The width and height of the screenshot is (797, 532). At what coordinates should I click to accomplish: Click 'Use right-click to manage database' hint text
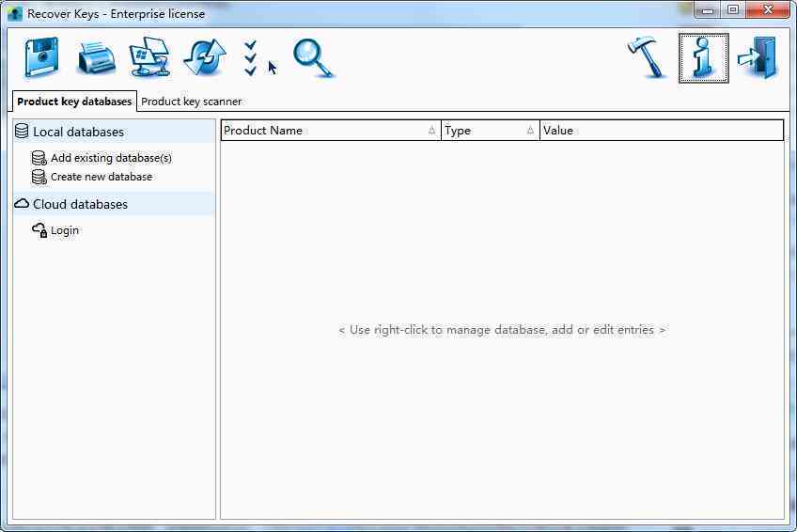pyautogui.click(x=502, y=330)
